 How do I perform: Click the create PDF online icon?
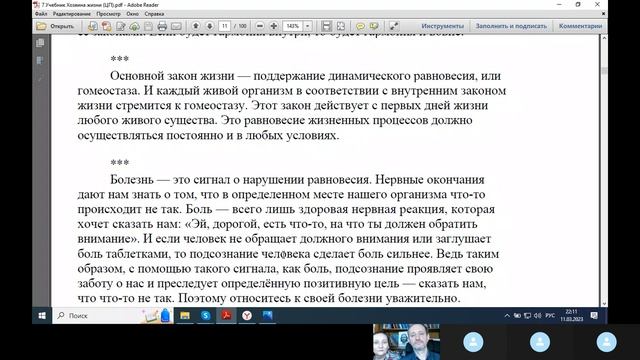click(107, 26)
